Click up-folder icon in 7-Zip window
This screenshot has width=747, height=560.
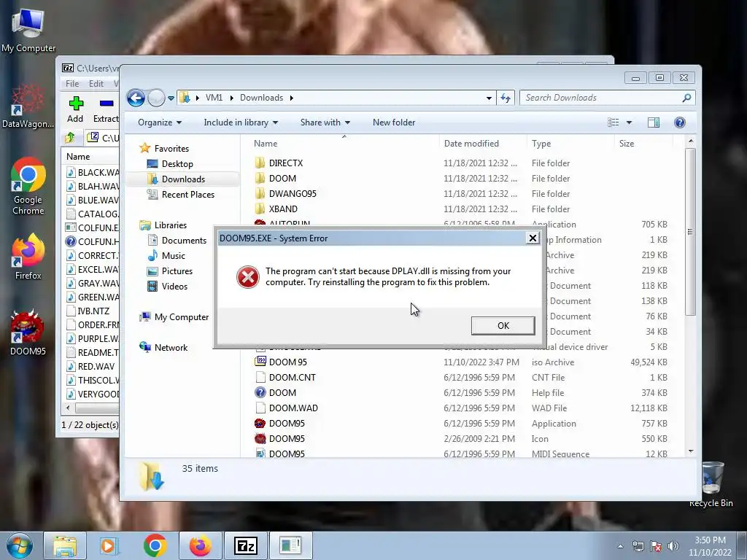pyautogui.click(x=70, y=138)
